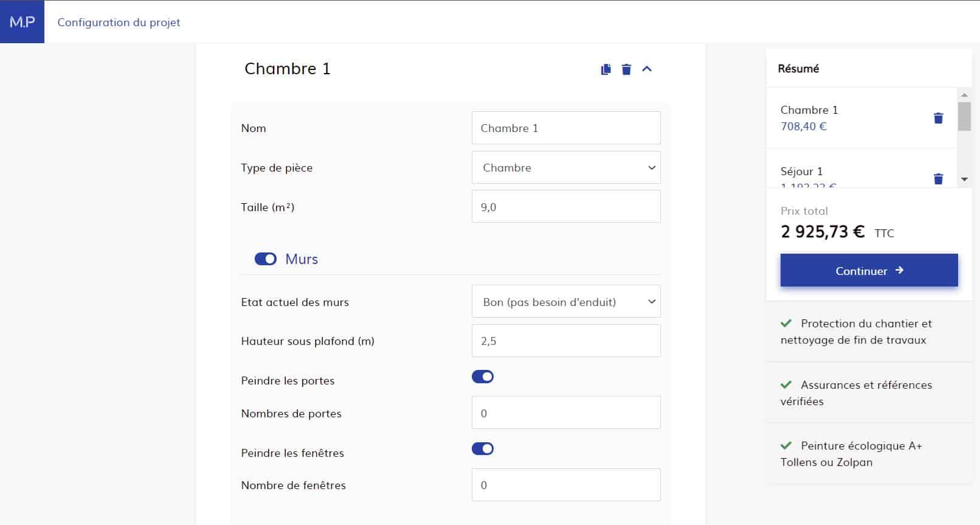This screenshot has width=980, height=525.
Task: Click the Nombres de portes field
Action: coord(565,413)
